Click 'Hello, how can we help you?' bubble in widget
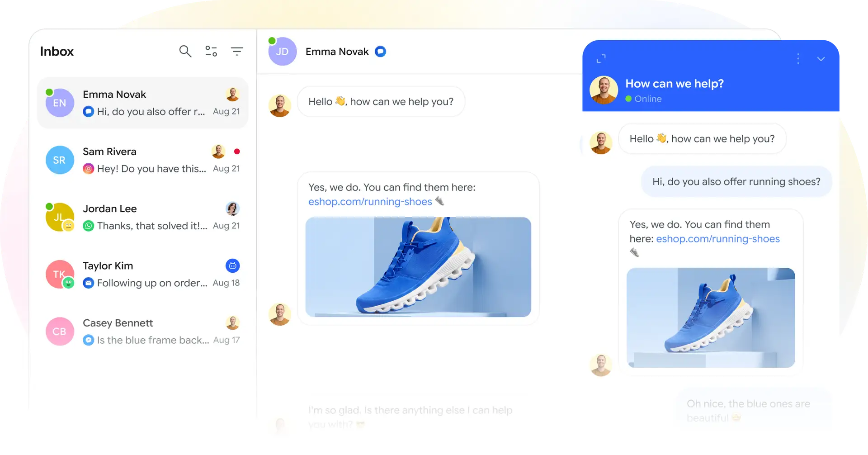 click(x=702, y=139)
